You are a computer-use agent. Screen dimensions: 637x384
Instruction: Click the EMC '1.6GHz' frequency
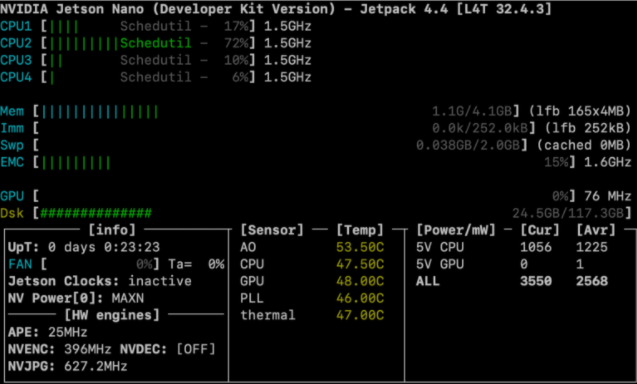tap(607, 163)
